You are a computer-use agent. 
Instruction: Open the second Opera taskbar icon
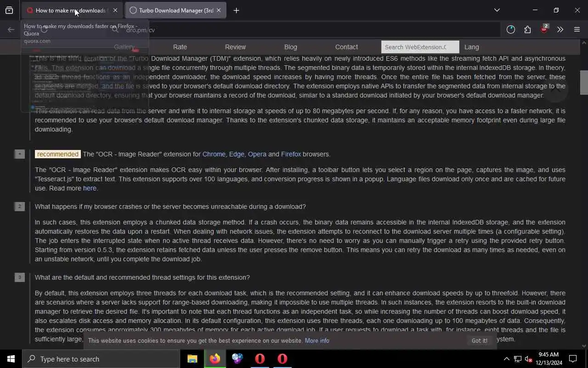(282, 359)
